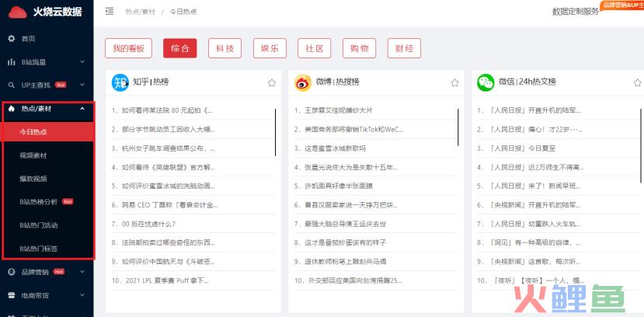The width and height of the screenshot is (644, 317).
Task: Switch to the 我的看板 tab
Action: pyautogui.click(x=128, y=48)
